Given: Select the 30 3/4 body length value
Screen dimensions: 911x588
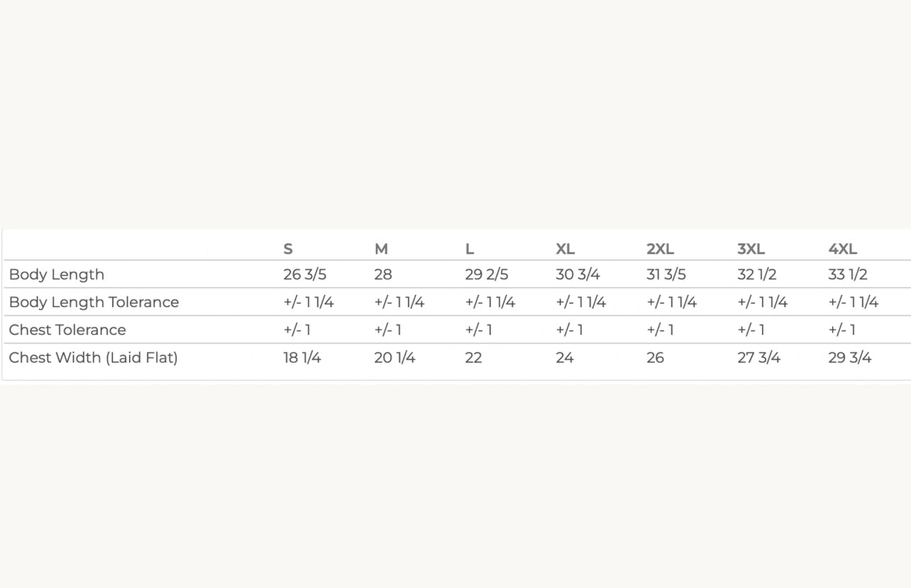Looking at the screenshot, I should point(578,274).
